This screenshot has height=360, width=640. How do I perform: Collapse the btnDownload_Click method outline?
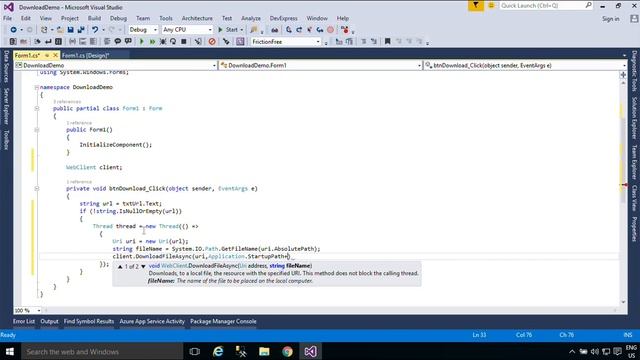pyautogui.click(x=36, y=189)
